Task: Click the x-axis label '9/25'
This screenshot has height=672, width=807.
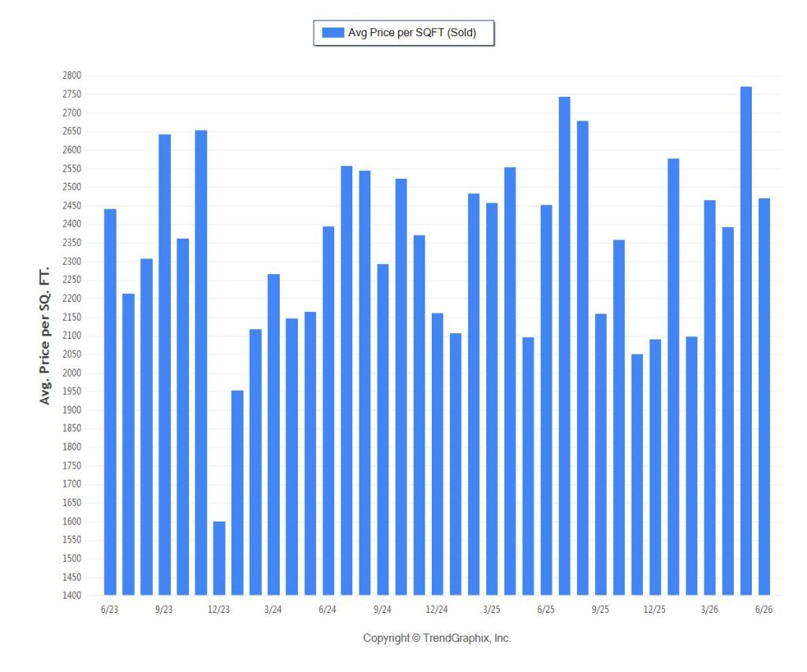Action: [600, 609]
